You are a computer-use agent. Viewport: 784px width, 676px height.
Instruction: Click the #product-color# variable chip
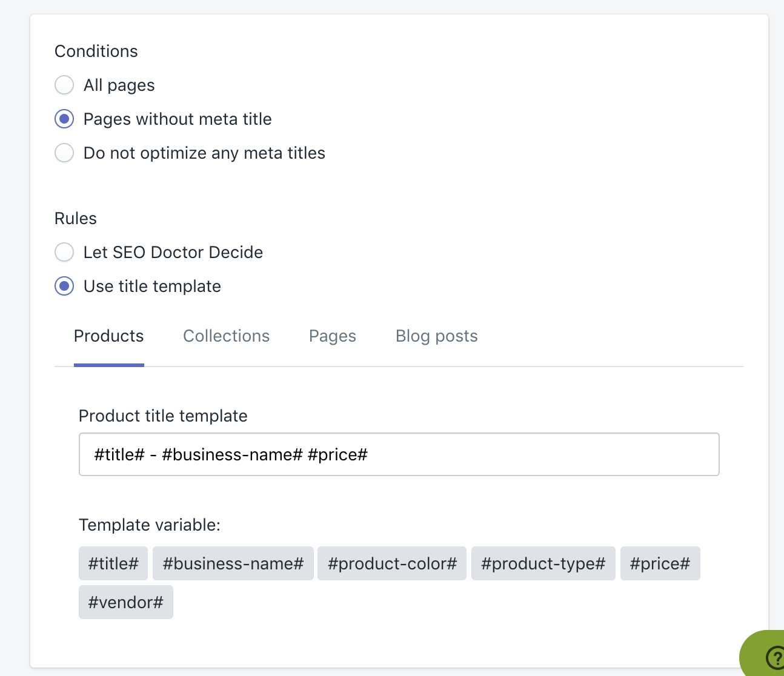(391, 563)
